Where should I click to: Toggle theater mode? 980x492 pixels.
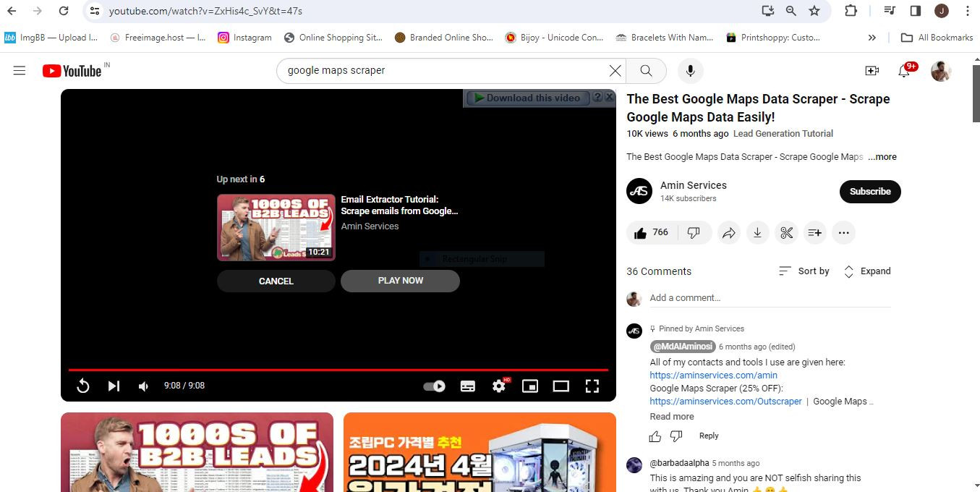pyautogui.click(x=561, y=386)
